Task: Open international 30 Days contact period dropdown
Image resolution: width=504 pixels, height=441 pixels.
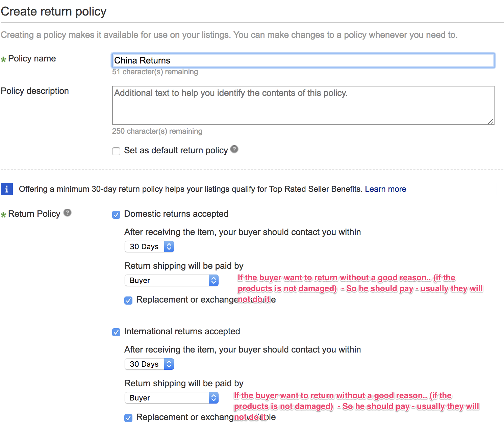Action: pyautogui.click(x=149, y=364)
